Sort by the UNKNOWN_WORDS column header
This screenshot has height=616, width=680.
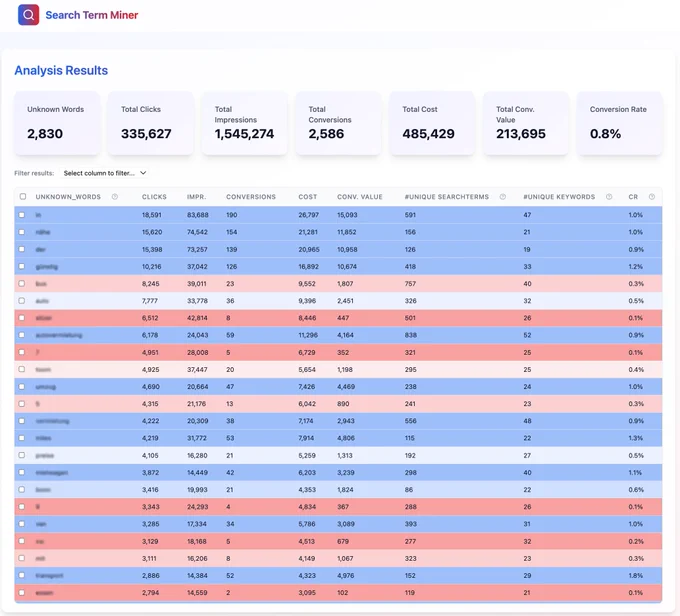coord(68,197)
